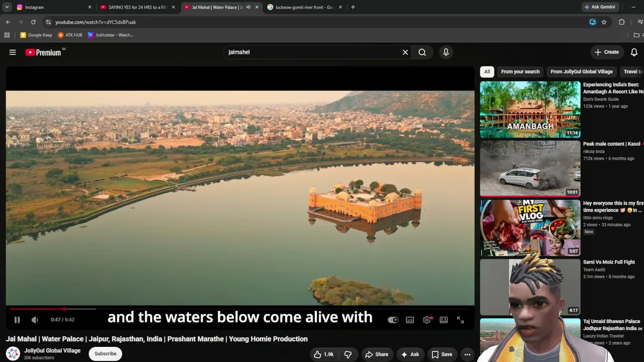Mute the Jal Mahal tab audio icon

(x=248, y=7)
